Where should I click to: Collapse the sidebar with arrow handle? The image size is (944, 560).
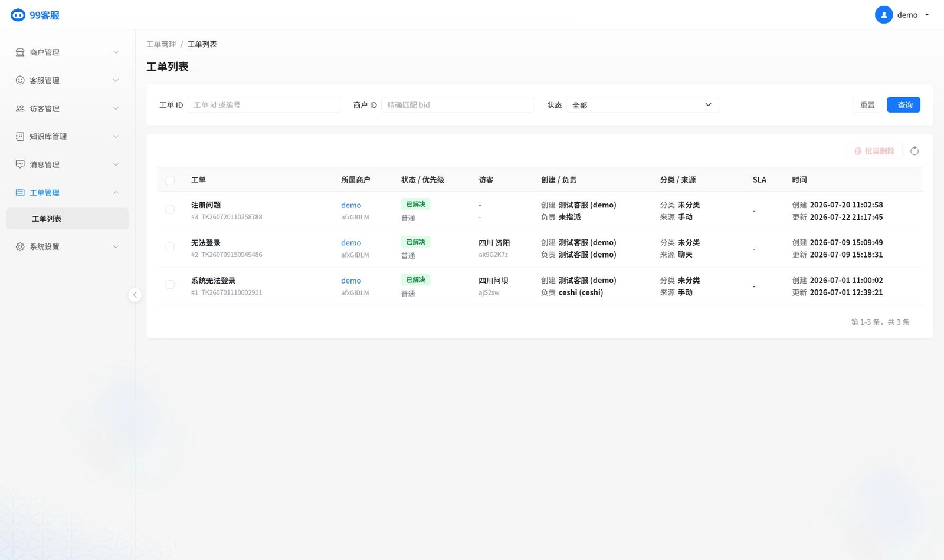click(135, 295)
